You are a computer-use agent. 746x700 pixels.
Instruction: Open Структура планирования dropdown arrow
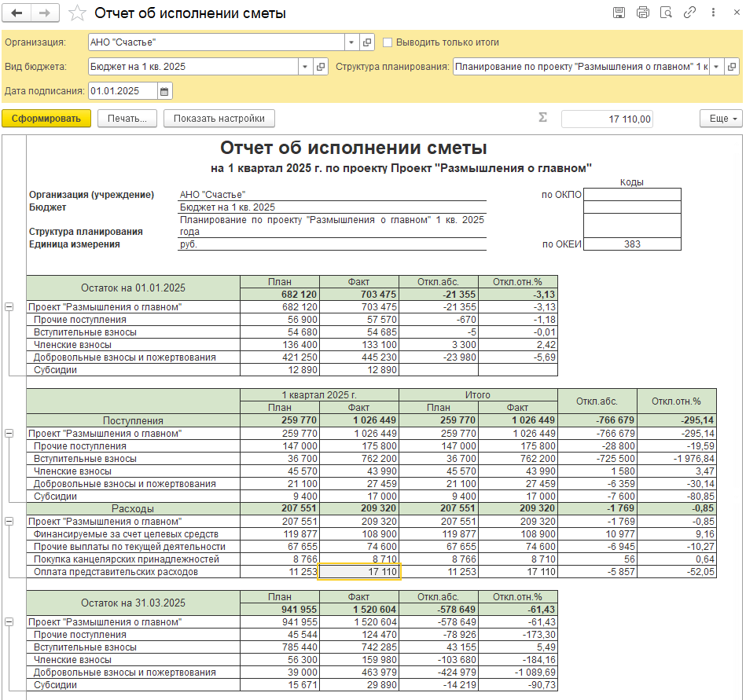coord(715,67)
